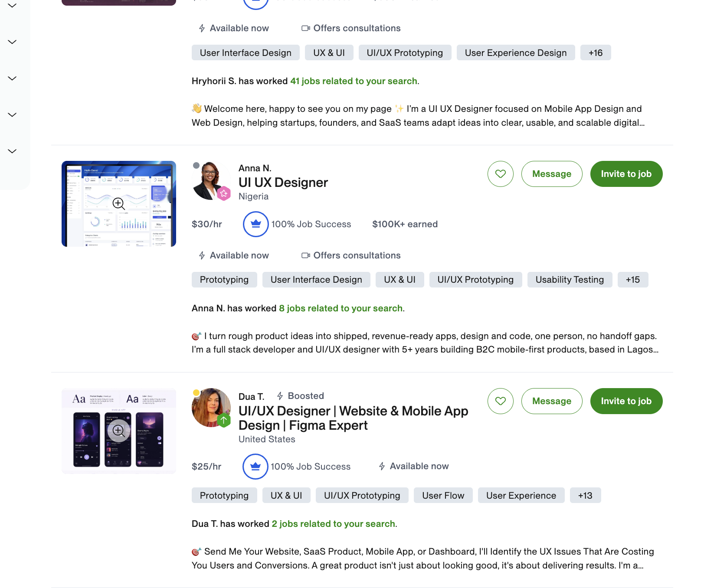Image resolution: width=727 pixels, height=588 pixels.
Task: Open Anna N.'s 8 related jobs link
Action: 341,308
